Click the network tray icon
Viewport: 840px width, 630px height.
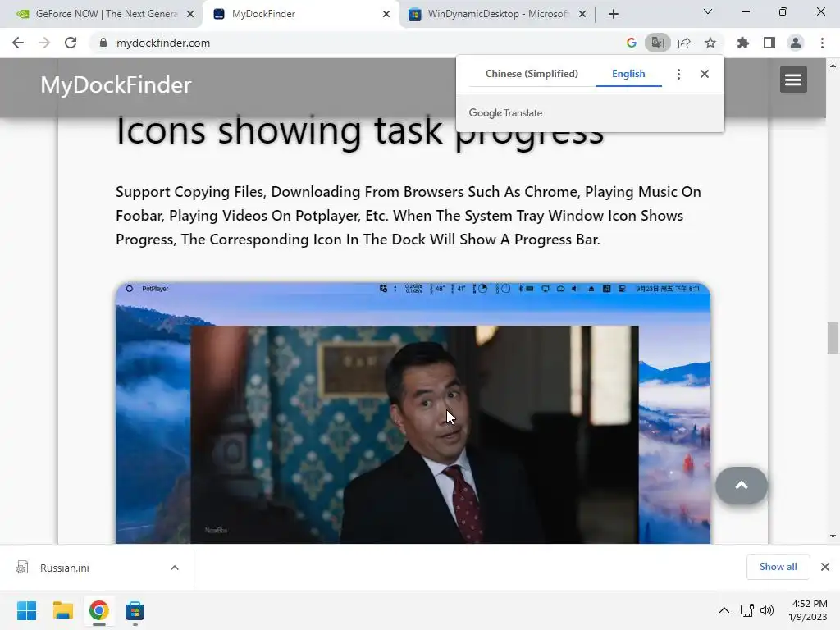(746, 610)
